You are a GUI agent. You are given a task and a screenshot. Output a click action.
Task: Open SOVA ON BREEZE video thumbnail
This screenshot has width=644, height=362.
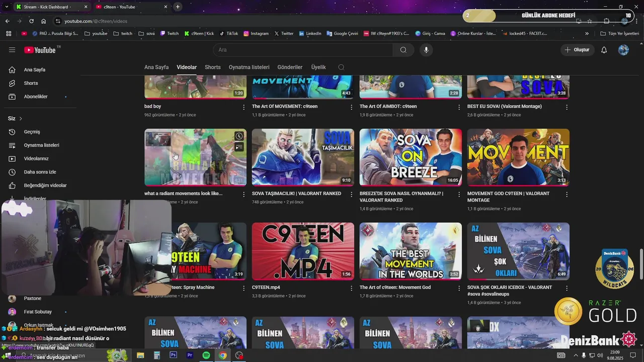pyautogui.click(x=411, y=157)
